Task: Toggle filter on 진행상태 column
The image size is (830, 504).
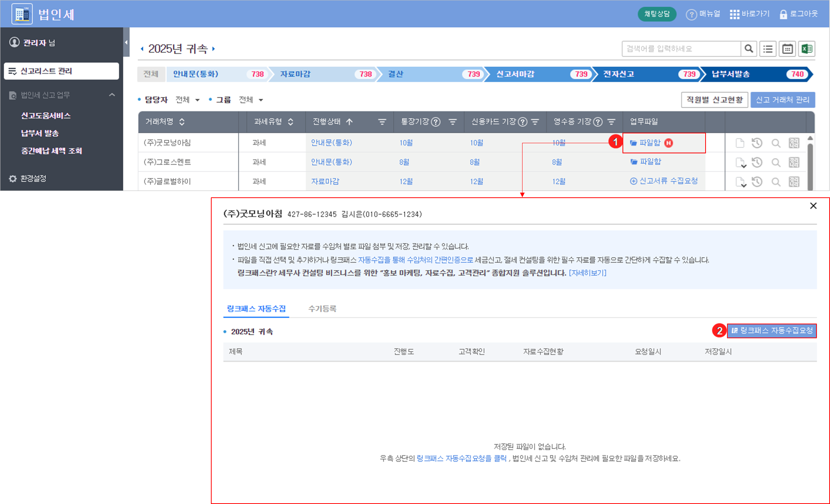Action: pyautogui.click(x=382, y=122)
